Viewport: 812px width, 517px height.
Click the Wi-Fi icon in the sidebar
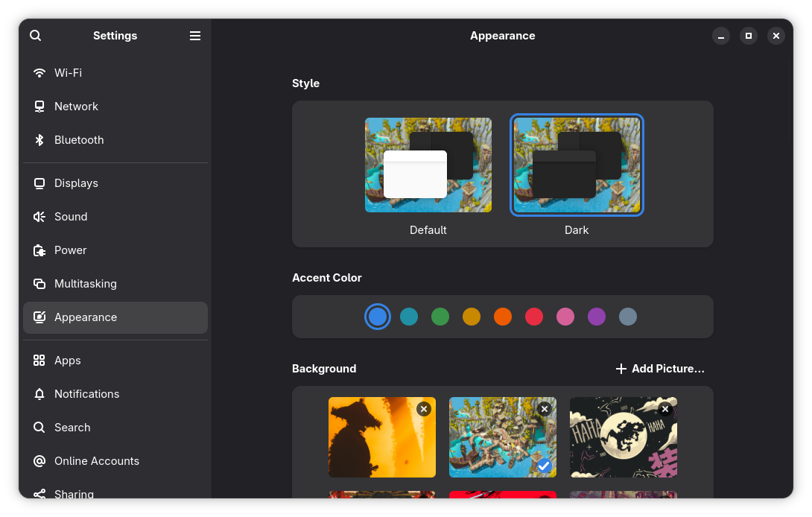pos(39,72)
